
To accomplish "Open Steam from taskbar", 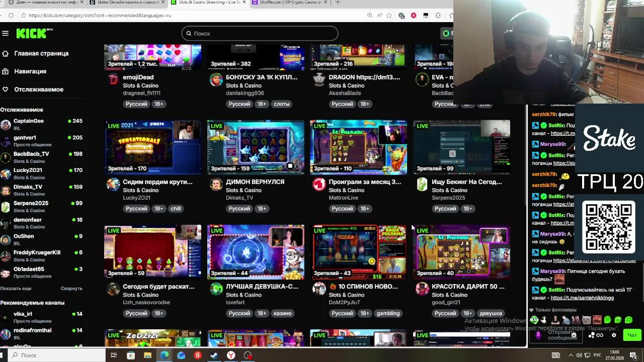I will (x=214, y=355).
